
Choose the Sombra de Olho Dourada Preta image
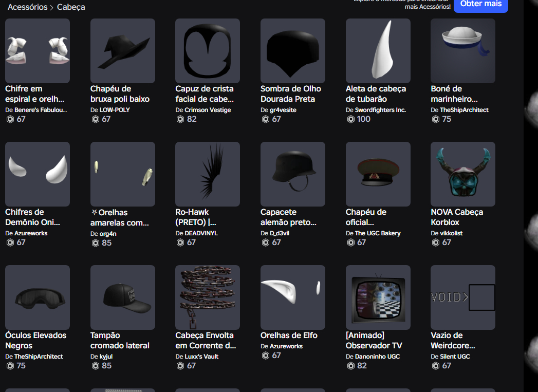(293, 51)
